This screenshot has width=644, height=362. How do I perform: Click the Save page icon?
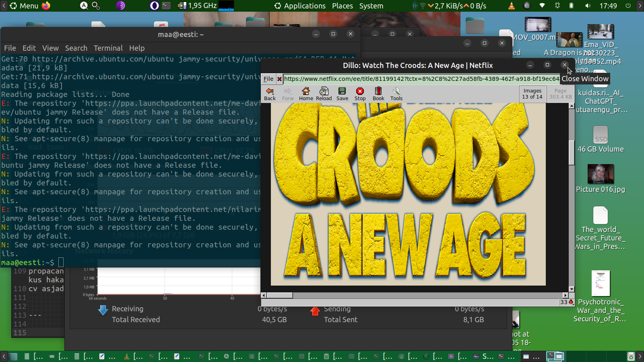[342, 94]
